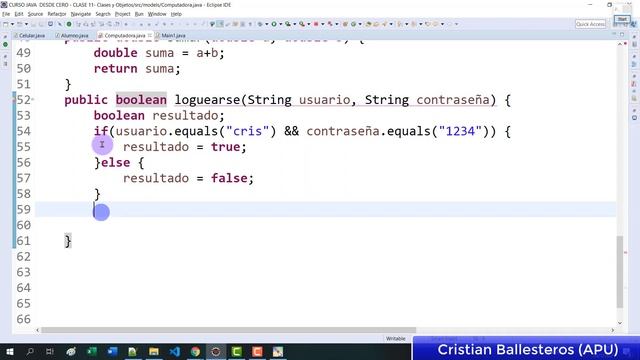Open the Edit menu
Screen dimensions: 640x360
pyautogui.click(x=19, y=14)
